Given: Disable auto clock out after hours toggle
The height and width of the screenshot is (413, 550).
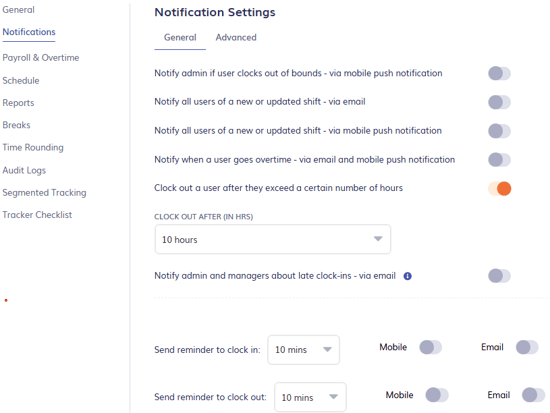Looking at the screenshot, I should click(x=499, y=189).
